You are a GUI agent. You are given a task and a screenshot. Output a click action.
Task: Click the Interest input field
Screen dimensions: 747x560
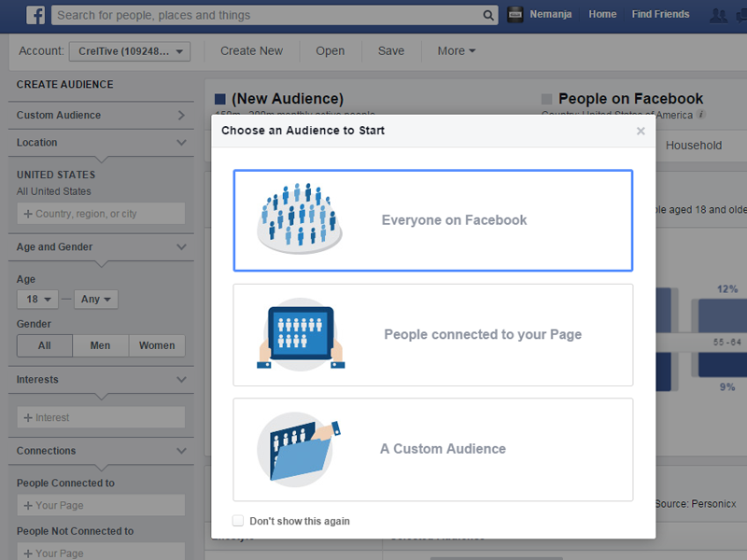(101, 417)
